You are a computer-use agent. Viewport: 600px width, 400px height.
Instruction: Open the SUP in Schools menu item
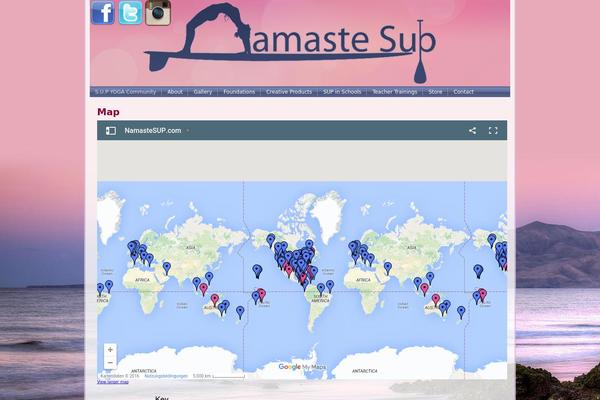pyautogui.click(x=342, y=92)
